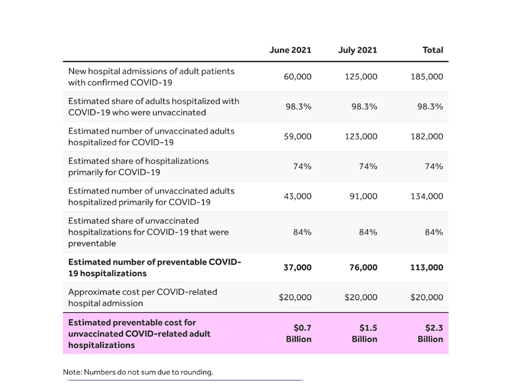Click the 'Numbers do not sum due to rounding' note
The width and height of the screenshot is (532, 392).
point(138,372)
